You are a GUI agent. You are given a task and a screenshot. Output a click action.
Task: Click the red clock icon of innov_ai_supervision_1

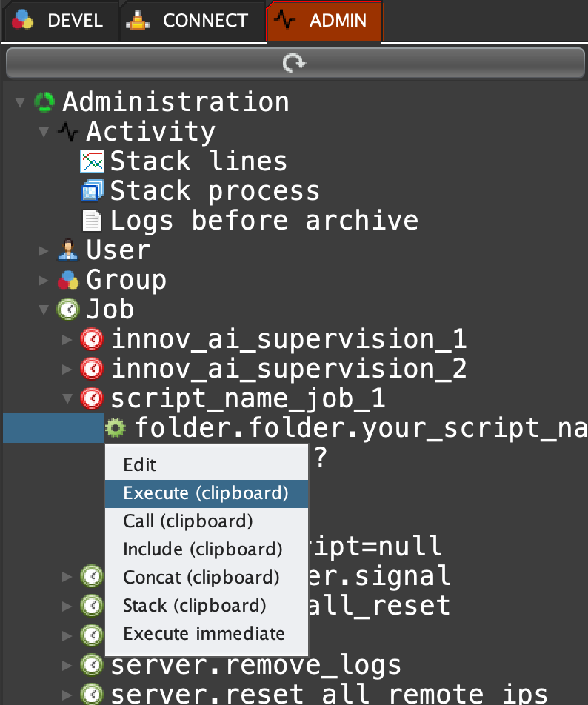point(92,339)
